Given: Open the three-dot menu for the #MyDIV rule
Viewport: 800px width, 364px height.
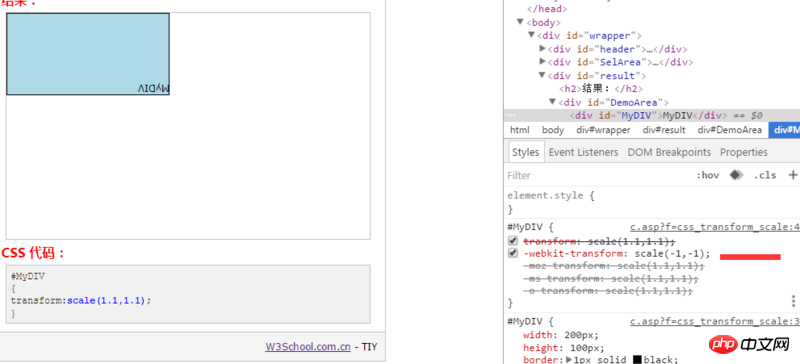Looking at the screenshot, I should 793,301.
